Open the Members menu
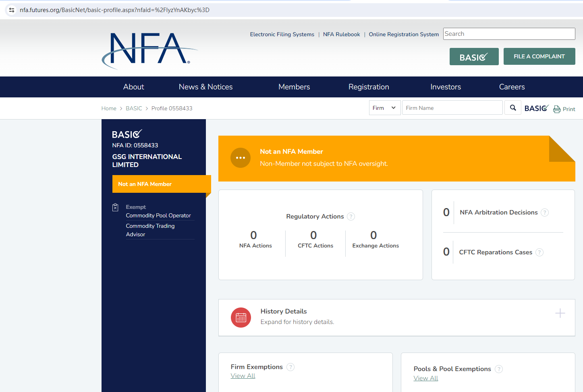 click(294, 87)
